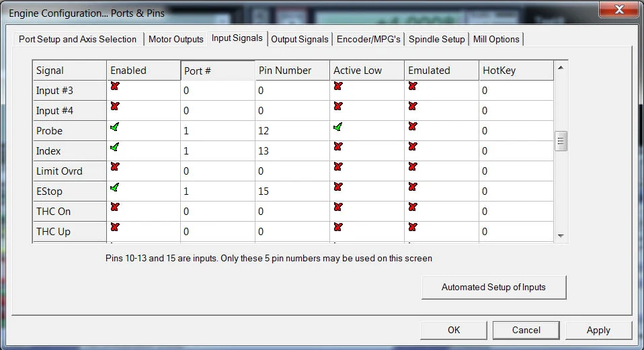Click the OK button
The height and width of the screenshot is (350, 644).
tap(454, 330)
